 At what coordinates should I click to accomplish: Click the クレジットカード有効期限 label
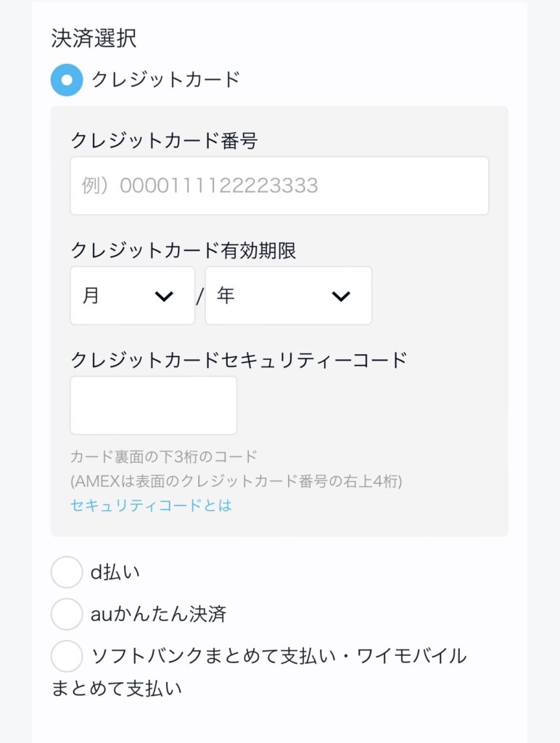(x=183, y=250)
